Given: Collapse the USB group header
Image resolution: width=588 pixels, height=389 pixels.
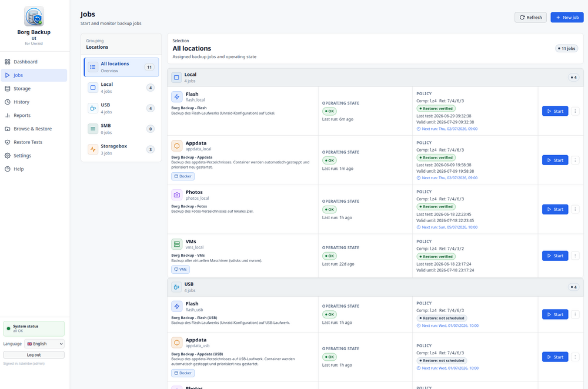Looking at the screenshot, I should 375,287.
